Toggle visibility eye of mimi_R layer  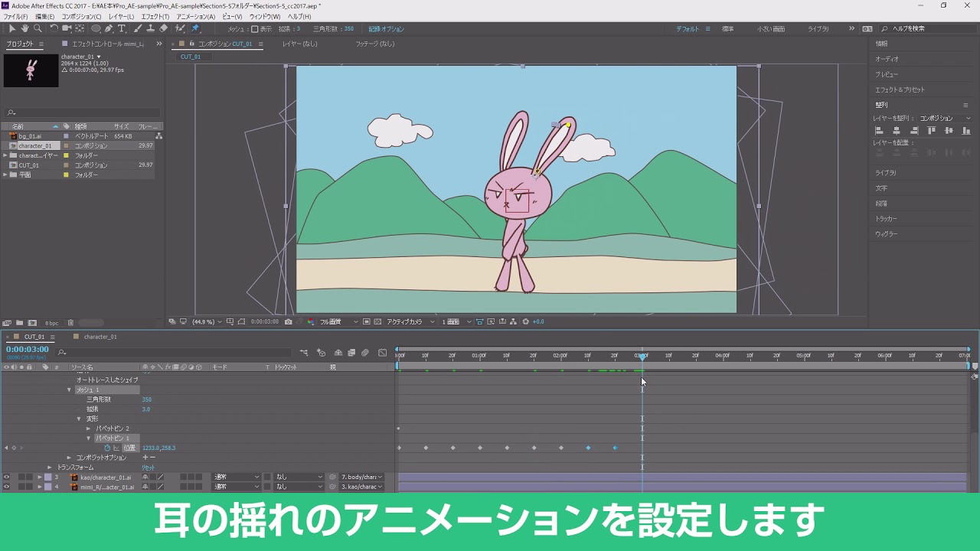pyautogui.click(x=6, y=487)
